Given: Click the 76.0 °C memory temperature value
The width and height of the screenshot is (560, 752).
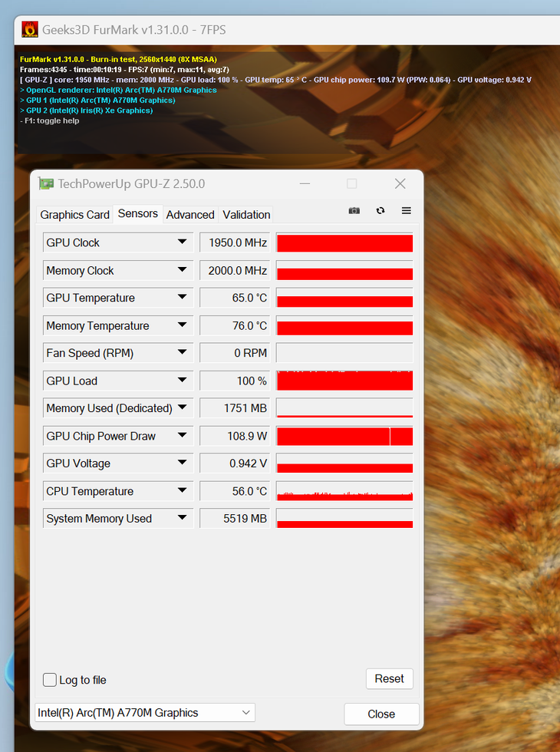Looking at the screenshot, I should (x=235, y=325).
